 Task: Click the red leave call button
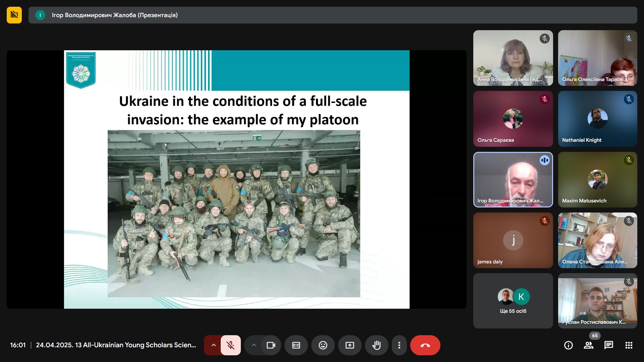pos(425,345)
